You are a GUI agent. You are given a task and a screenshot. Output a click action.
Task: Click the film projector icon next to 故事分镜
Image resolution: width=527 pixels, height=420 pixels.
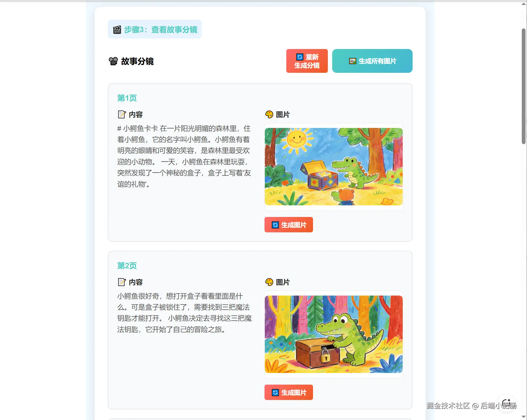(x=113, y=61)
